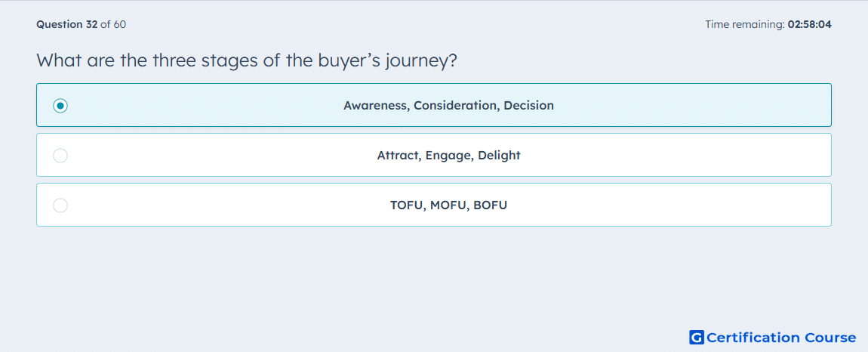Click the 'Time remaining' label
Screen dimensions: 868x352
coord(744,24)
